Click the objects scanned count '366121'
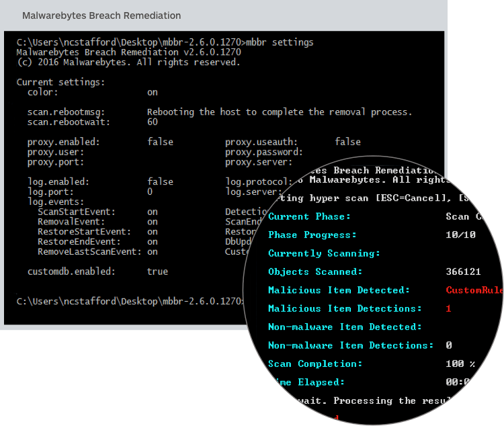Screen dimensions: 504x426 [463, 272]
